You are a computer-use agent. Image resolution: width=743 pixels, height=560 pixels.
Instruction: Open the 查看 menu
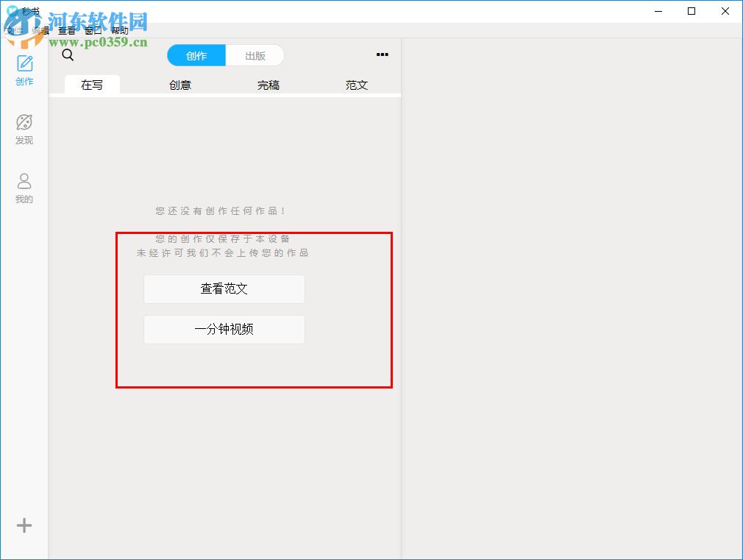(x=66, y=30)
